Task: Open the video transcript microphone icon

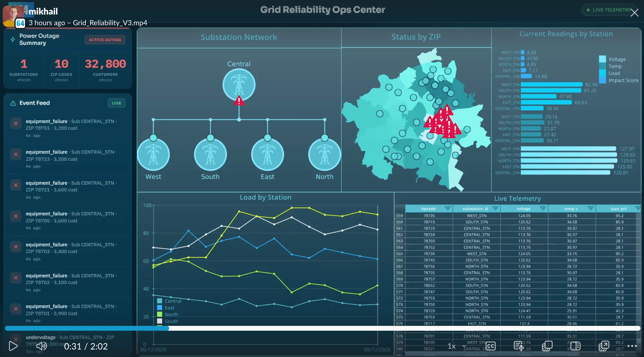Action: point(519,346)
